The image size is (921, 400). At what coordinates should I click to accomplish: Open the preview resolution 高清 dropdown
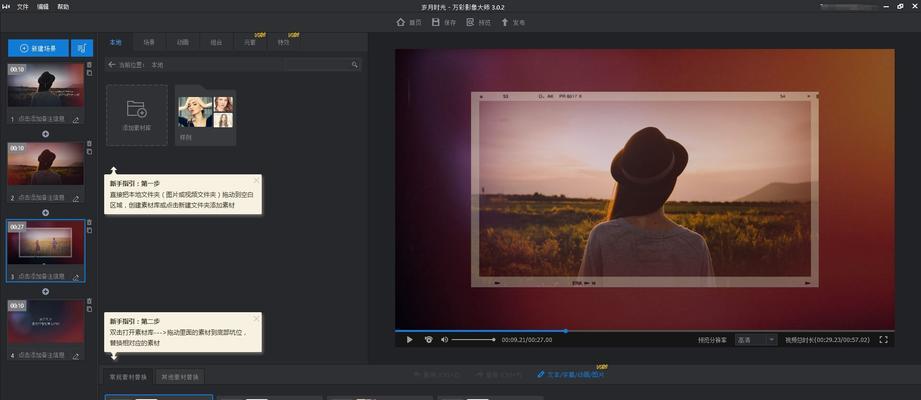point(756,340)
